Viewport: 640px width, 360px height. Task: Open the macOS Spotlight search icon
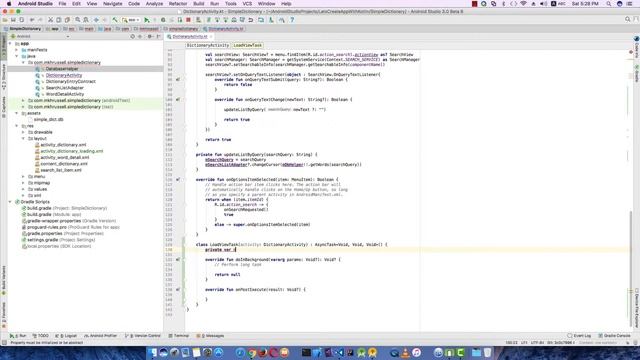click(609, 4)
